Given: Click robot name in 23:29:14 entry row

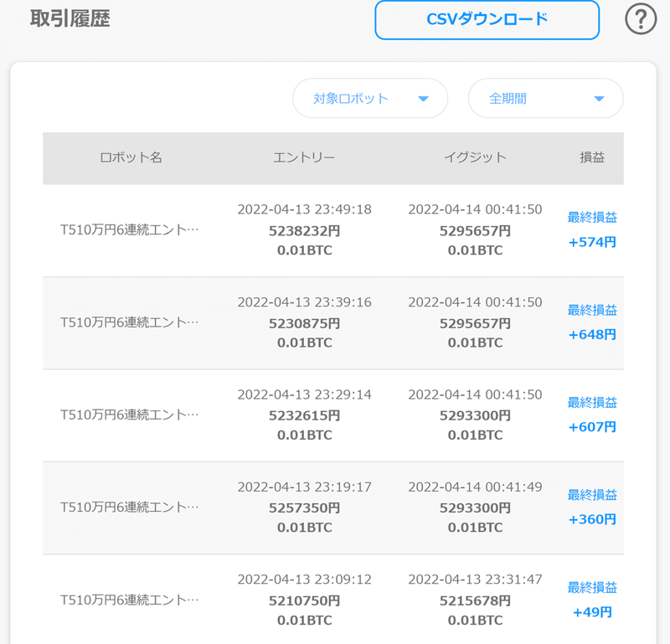Looking at the screenshot, I should (129, 415).
